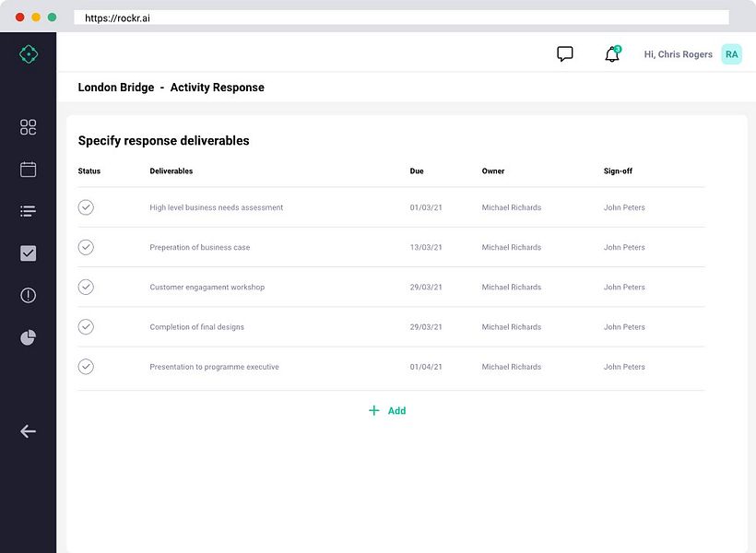This screenshot has width=756, height=553.
Task: Click sign-off John Peters in needs assessment row
Action: tap(624, 207)
